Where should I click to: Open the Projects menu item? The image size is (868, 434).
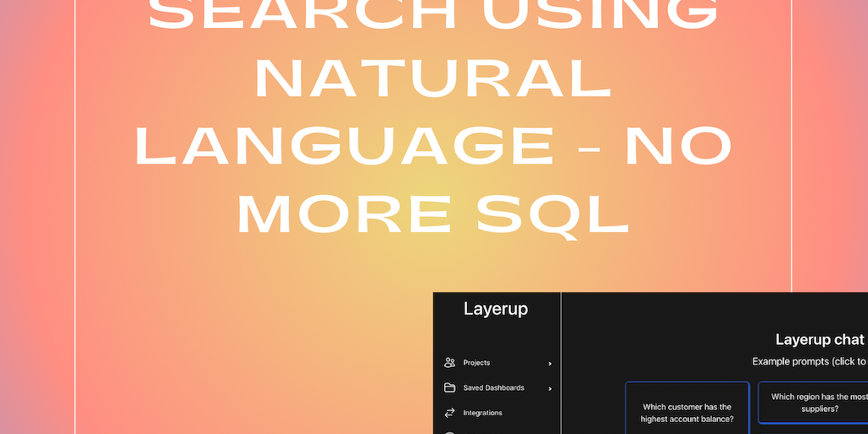coord(476,363)
